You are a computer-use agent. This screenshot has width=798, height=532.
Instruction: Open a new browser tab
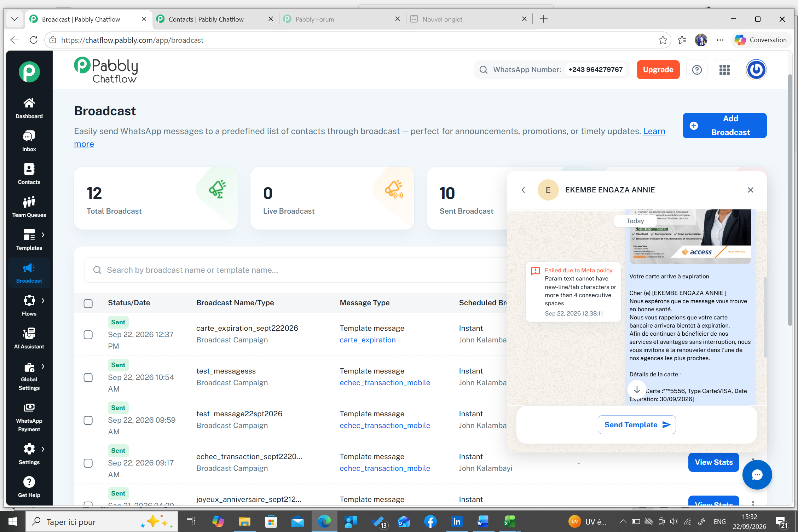pyautogui.click(x=544, y=19)
